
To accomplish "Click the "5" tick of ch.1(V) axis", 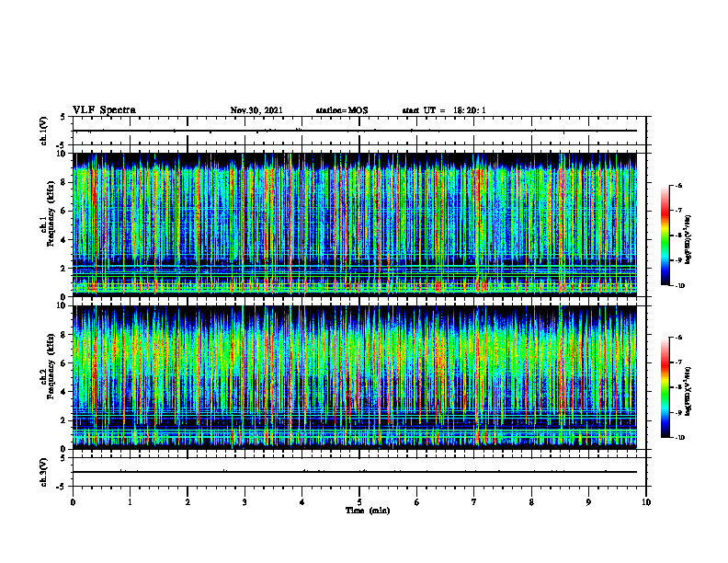I will coord(63,117).
